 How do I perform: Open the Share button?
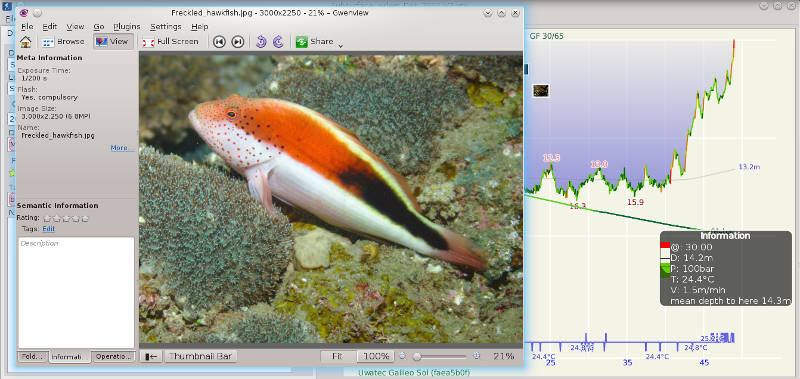(314, 42)
